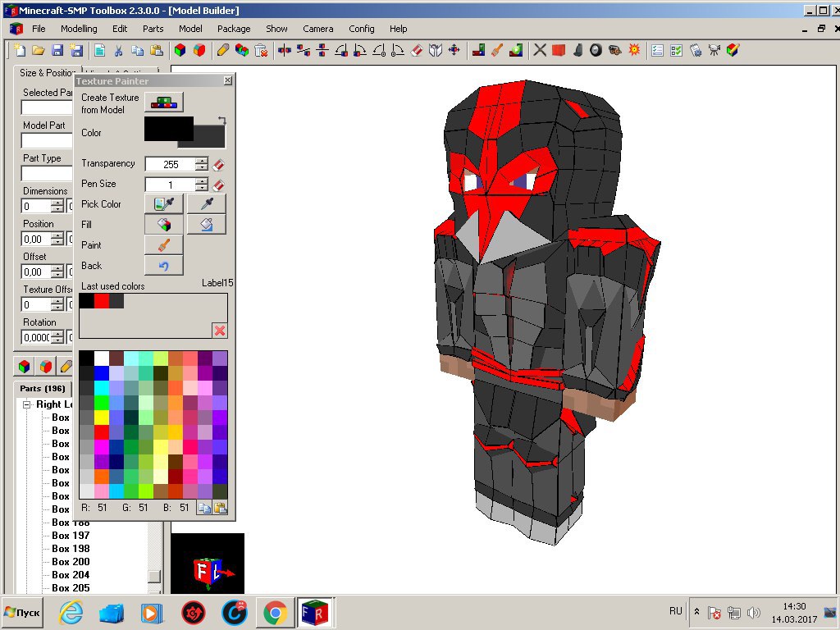840x630 pixels.
Task: Click the Pen Size value field
Action: (171, 185)
